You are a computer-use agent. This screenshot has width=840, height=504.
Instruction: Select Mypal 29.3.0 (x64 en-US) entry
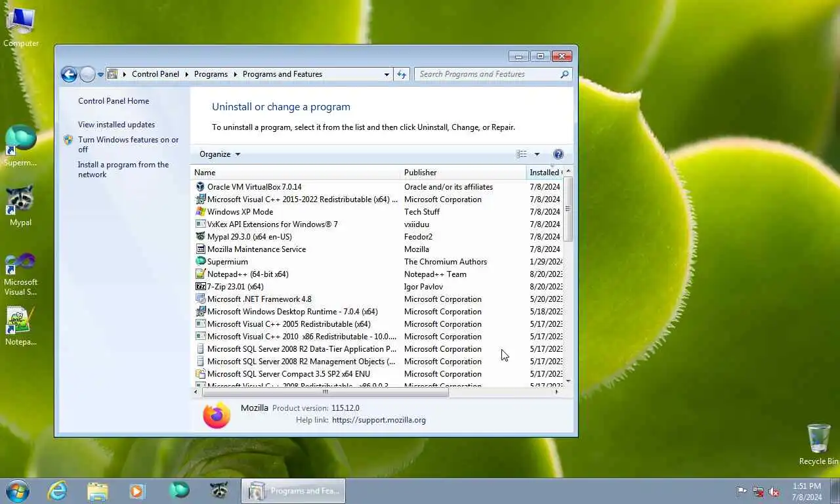(377, 237)
